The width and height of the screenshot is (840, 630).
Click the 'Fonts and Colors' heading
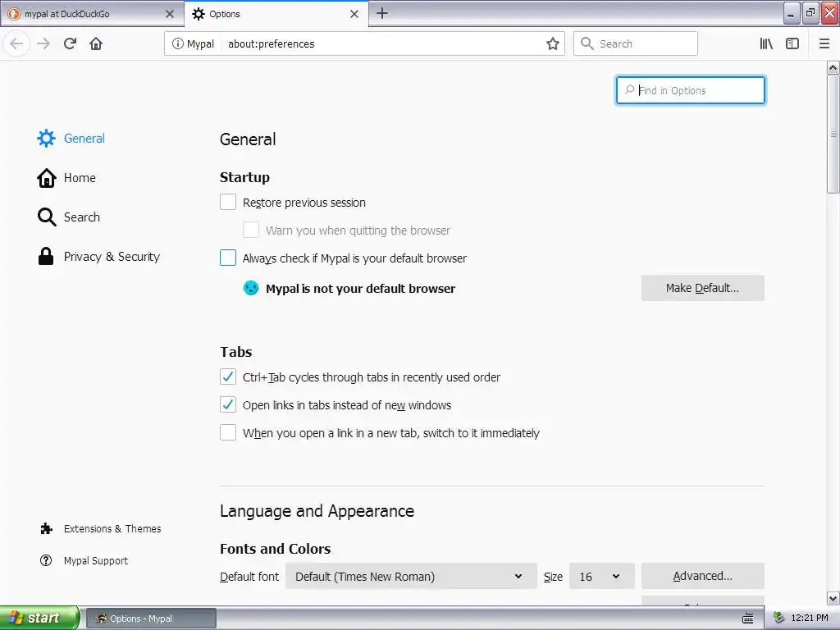(x=275, y=549)
